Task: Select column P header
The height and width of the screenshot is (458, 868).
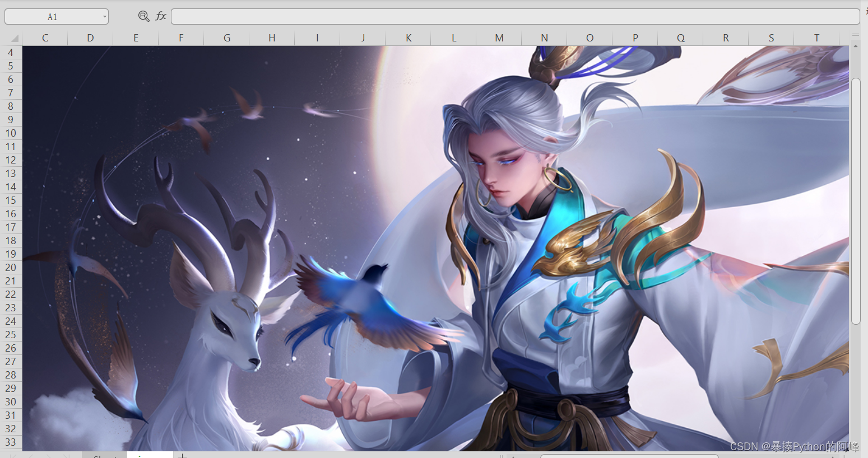Action: [x=635, y=38]
